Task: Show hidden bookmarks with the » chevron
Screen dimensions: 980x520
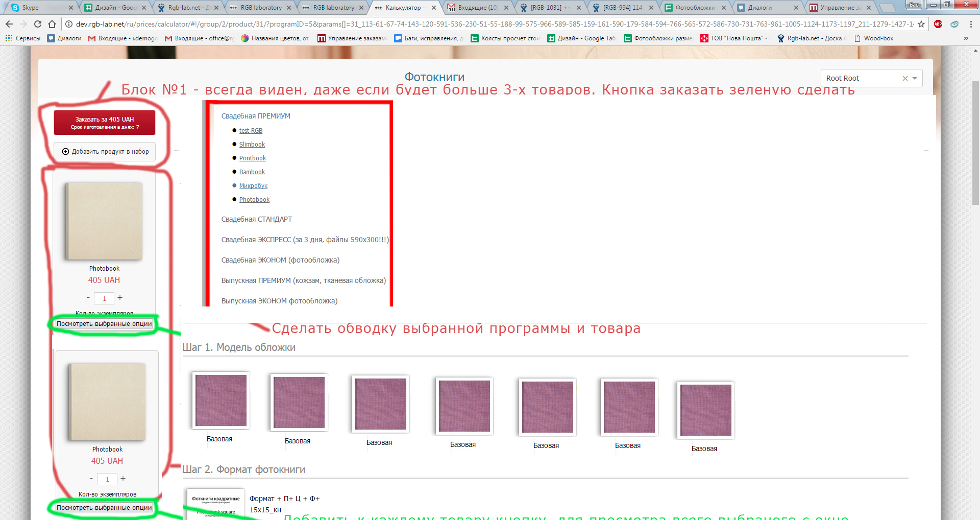Action: click(x=966, y=38)
